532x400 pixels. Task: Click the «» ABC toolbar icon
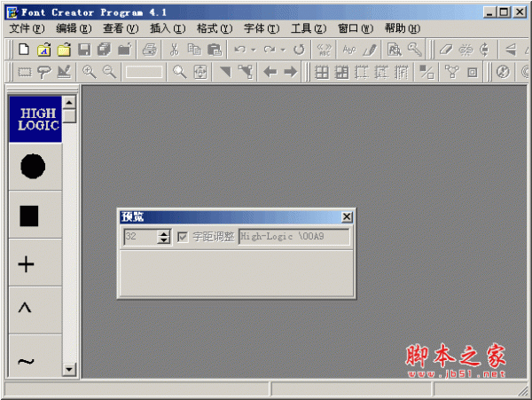click(324, 50)
